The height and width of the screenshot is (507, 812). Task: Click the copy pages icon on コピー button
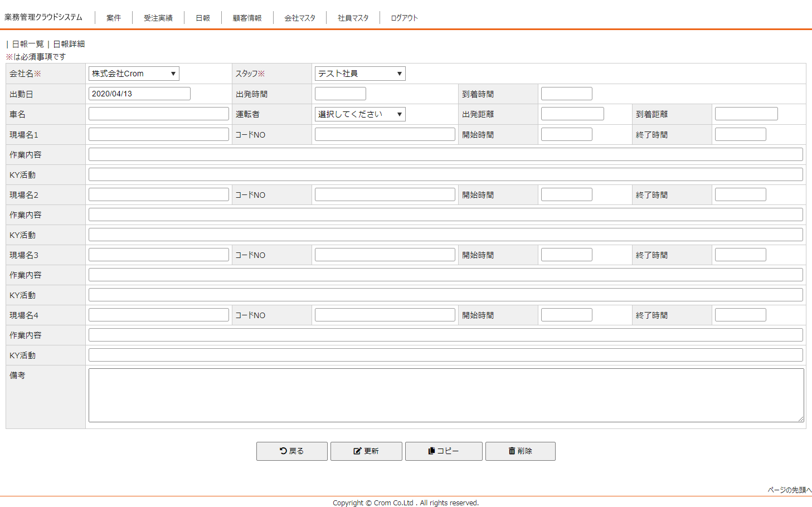(431, 451)
